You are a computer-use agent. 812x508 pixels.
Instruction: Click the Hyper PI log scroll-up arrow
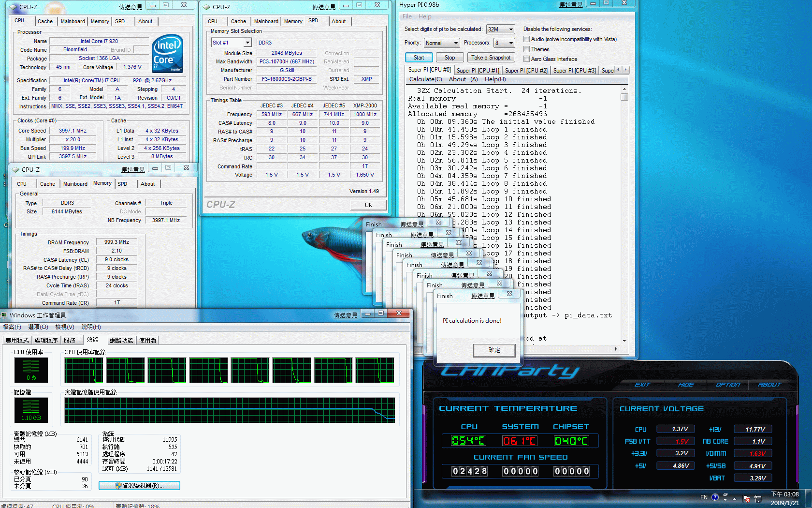(624, 90)
